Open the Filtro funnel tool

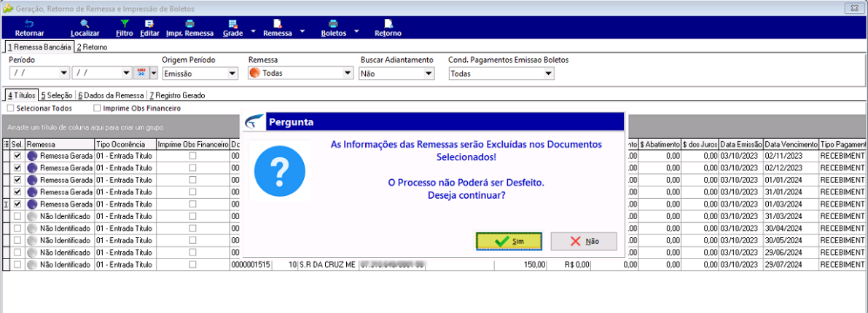pyautogui.click(x=125, y=24)
